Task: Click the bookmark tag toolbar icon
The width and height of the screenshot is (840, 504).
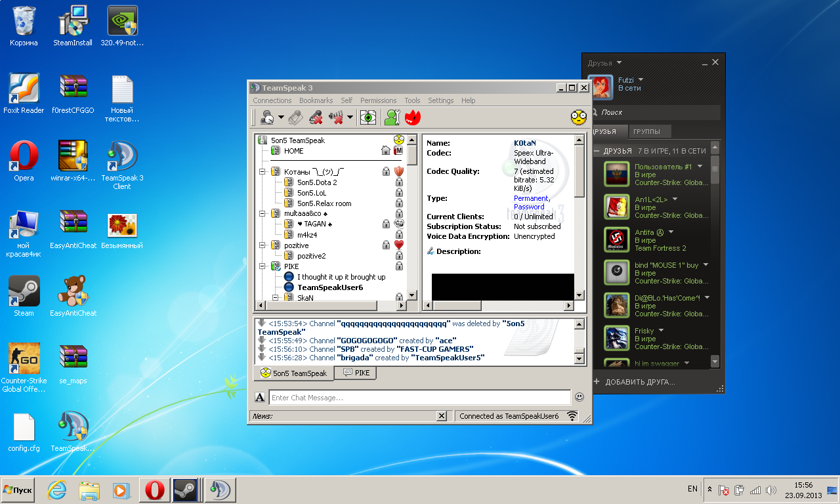Action: (x=295, y=117)
